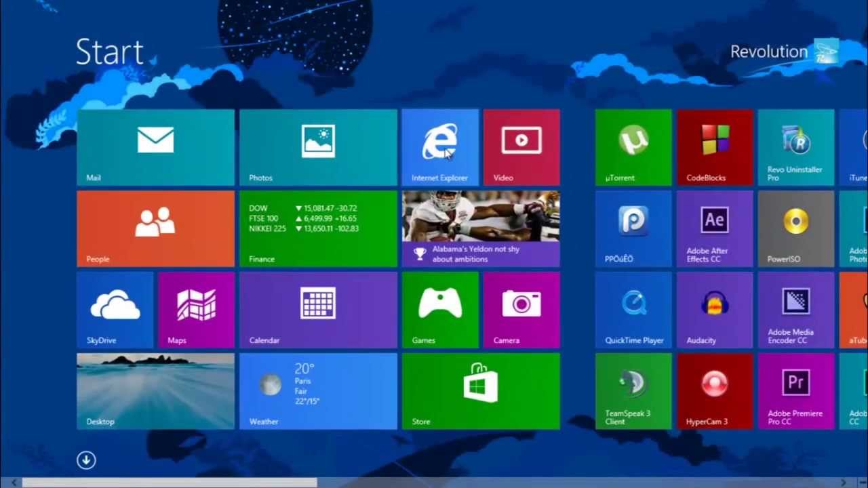868x488 pixels.
Task: Launch Adobe Premiere Pro CC tile
Action: pos(796,391)
